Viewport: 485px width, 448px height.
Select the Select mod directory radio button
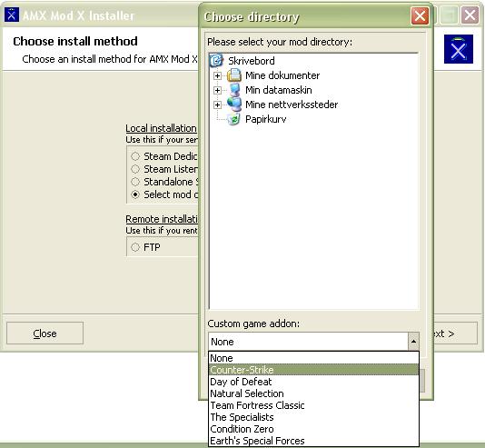point(135,194)
